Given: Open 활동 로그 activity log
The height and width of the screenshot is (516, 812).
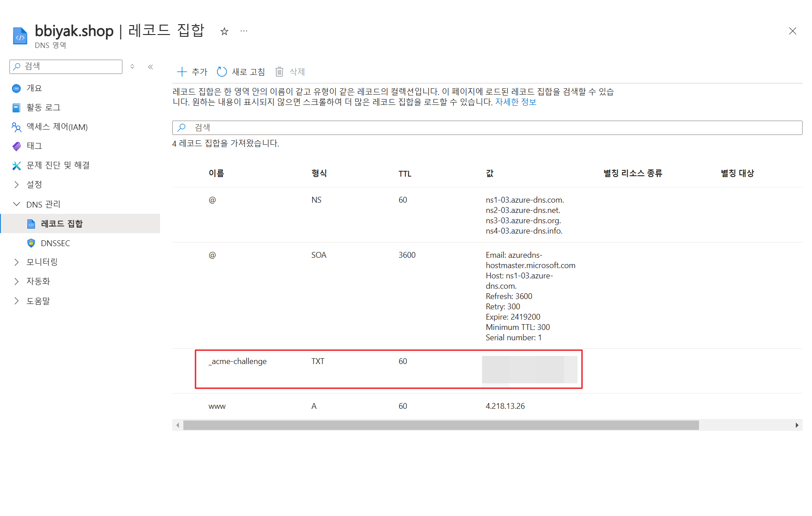Looking at the screenshot, I should pos(43,108).
